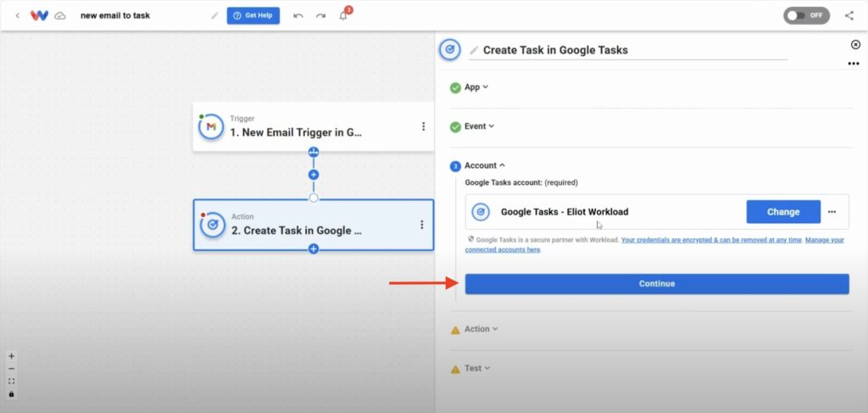Toggle the canvas lock
The image size is (868, 413).
[x=12, y=394]
